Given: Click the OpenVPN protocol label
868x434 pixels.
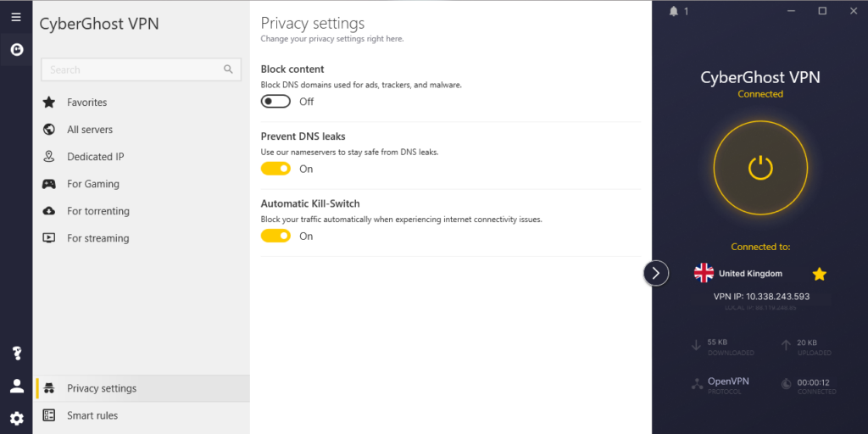Looking at the screenshot, I should pyautogui.click(x=728, y=381).
